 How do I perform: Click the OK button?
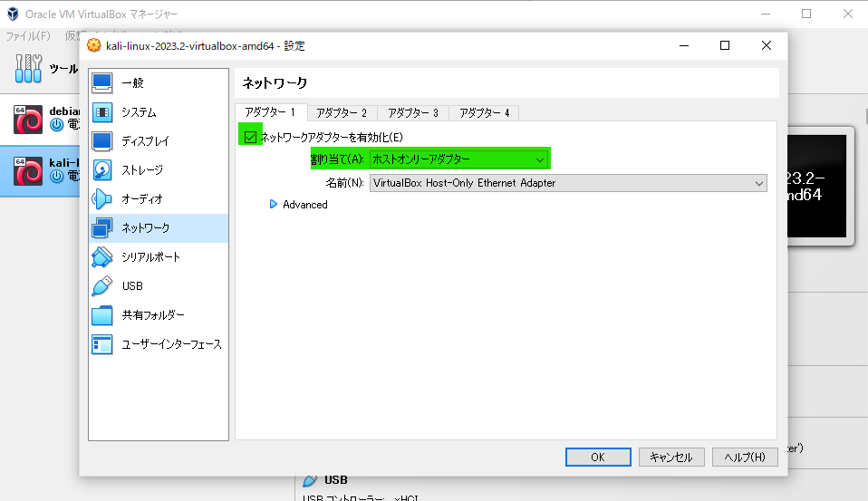(x=598, y=458)
